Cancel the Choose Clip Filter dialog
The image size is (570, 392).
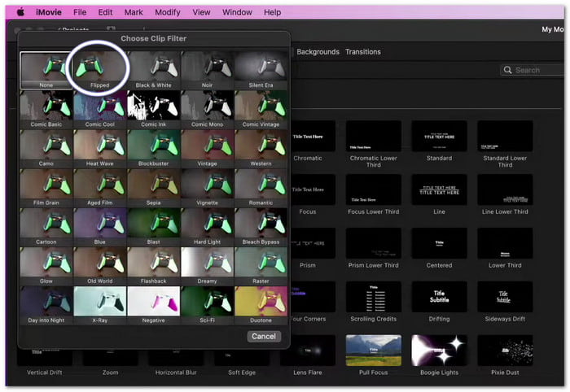point(264,337)
